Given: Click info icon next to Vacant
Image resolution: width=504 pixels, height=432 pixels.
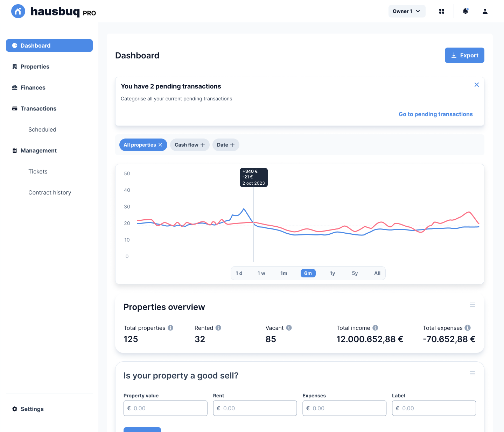Looking at the screenshot, I should (289, 328).
